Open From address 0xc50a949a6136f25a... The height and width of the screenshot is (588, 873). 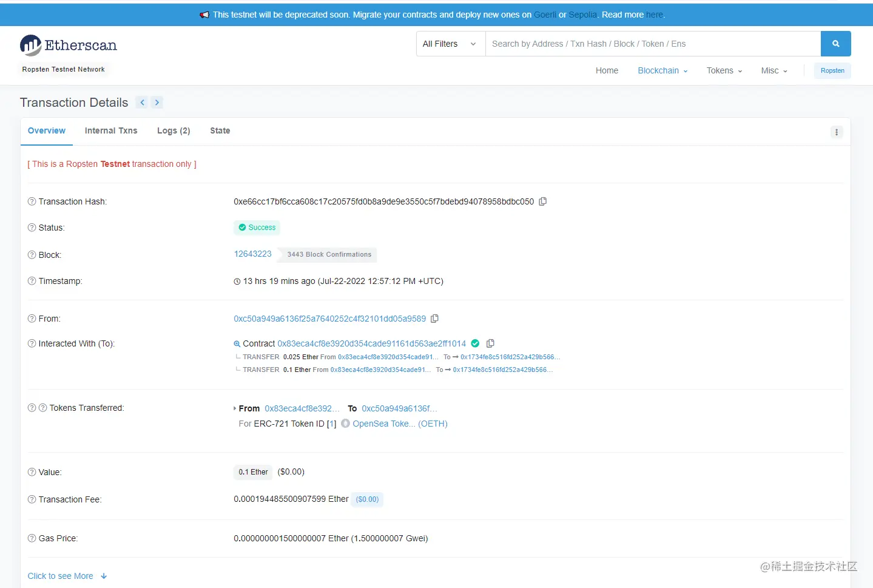click(330, 319)
